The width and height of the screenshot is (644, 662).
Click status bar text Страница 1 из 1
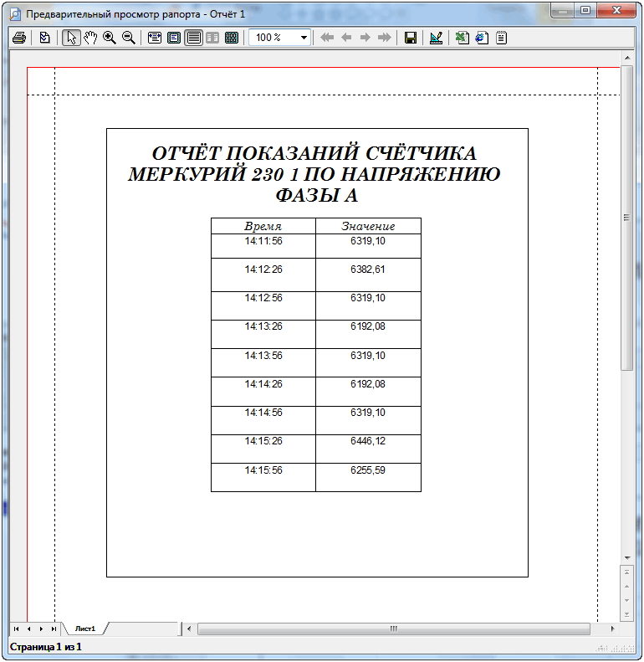(45, 647)
